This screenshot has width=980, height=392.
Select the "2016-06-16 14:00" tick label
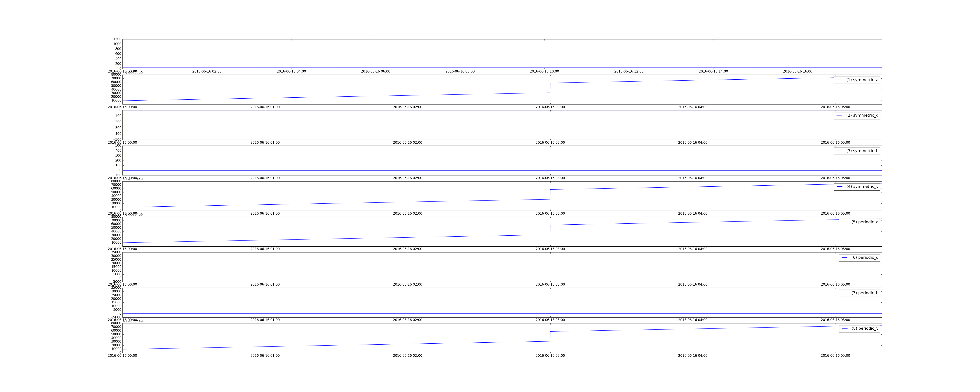[x=713, y=71]
